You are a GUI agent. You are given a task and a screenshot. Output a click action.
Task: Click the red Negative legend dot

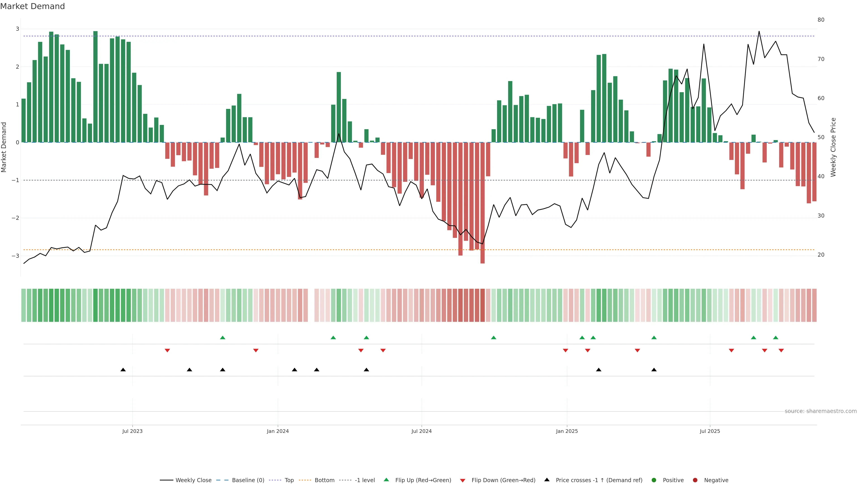(x=695, y=480)
